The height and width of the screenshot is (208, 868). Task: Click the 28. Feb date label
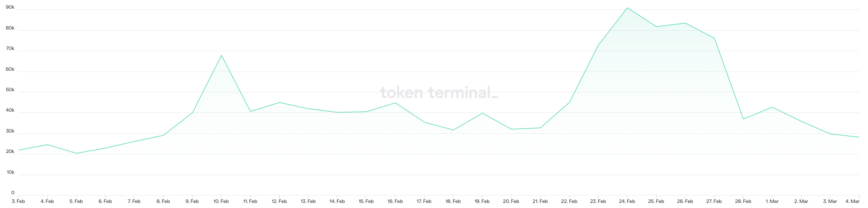click(743, 201)
